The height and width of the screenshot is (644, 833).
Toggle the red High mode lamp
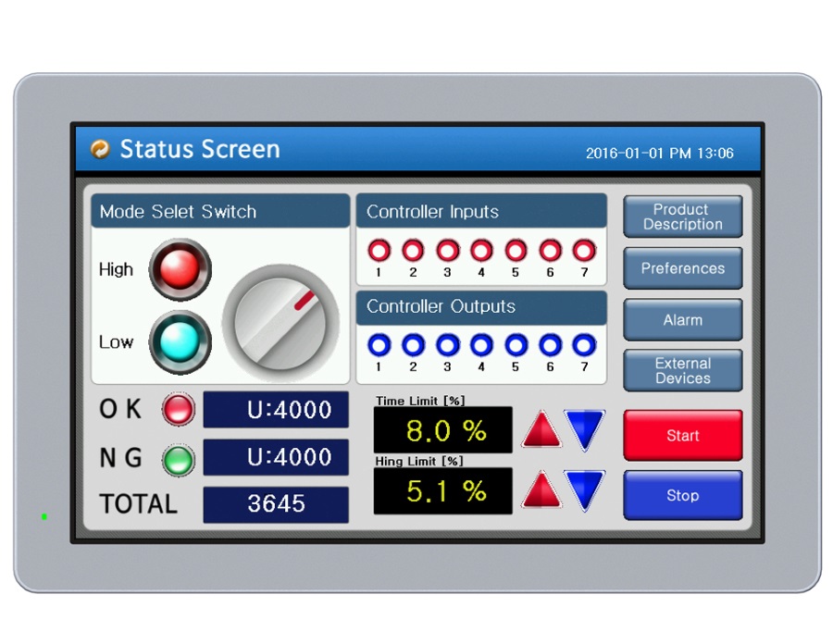180,269
